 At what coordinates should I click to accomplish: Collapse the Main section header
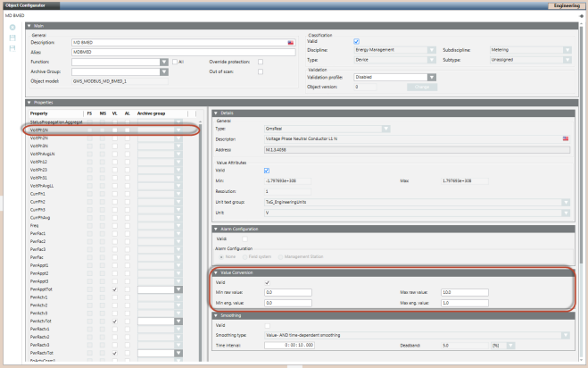[29, 26]
